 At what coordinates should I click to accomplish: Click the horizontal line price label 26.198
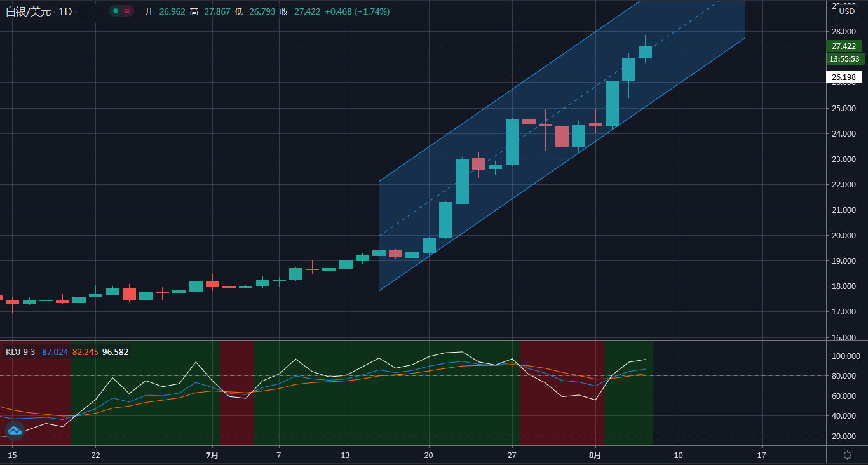[843, 77]
